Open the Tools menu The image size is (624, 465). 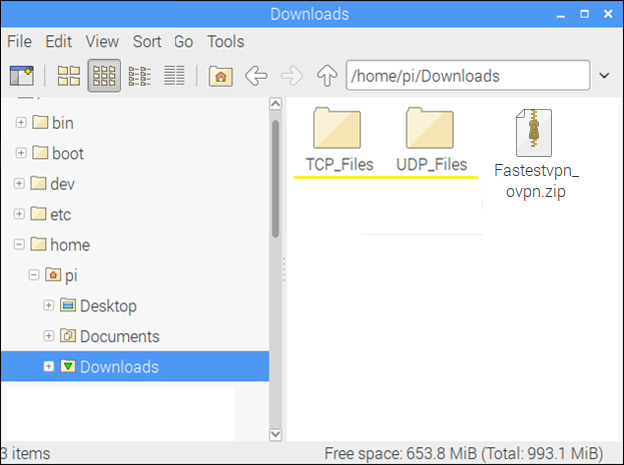tap(226, 41)
